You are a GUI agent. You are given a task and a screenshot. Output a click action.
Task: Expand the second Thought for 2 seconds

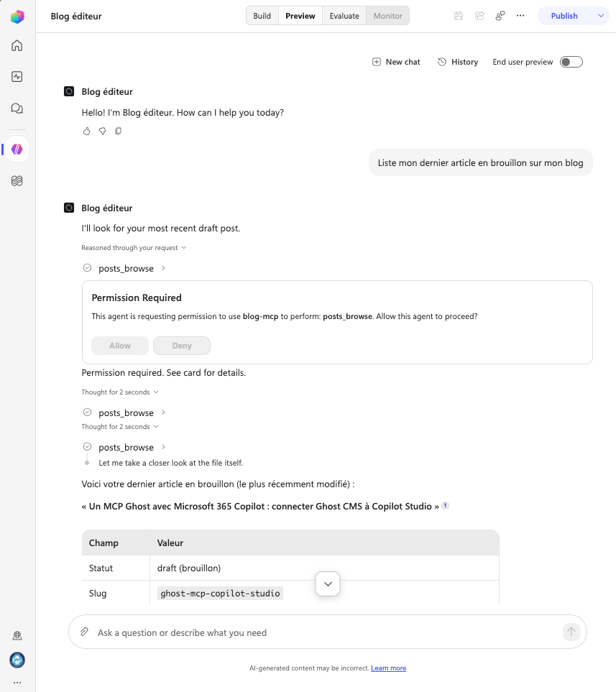pyautogui.click(x=119, y=426)
